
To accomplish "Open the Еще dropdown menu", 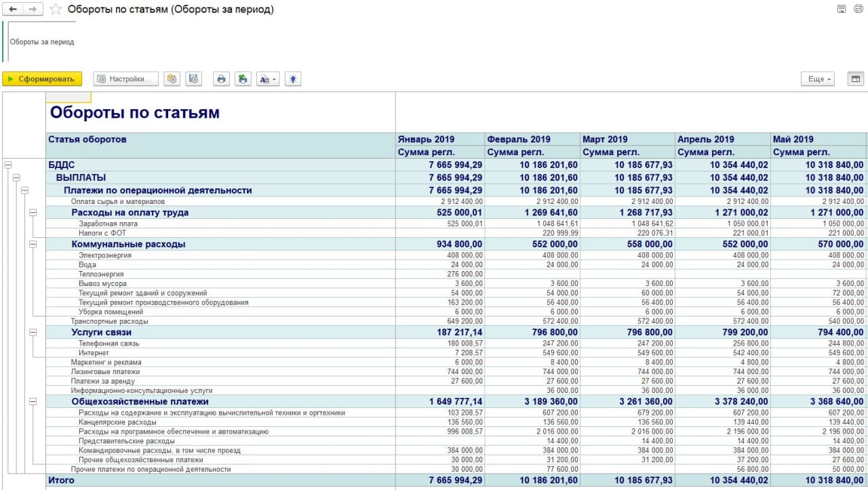I will pos(817,79).
